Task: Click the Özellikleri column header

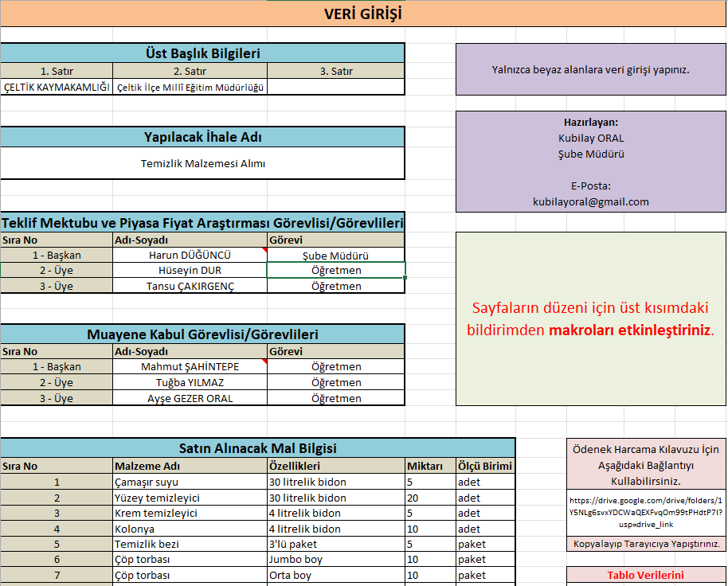Action: 336,466
